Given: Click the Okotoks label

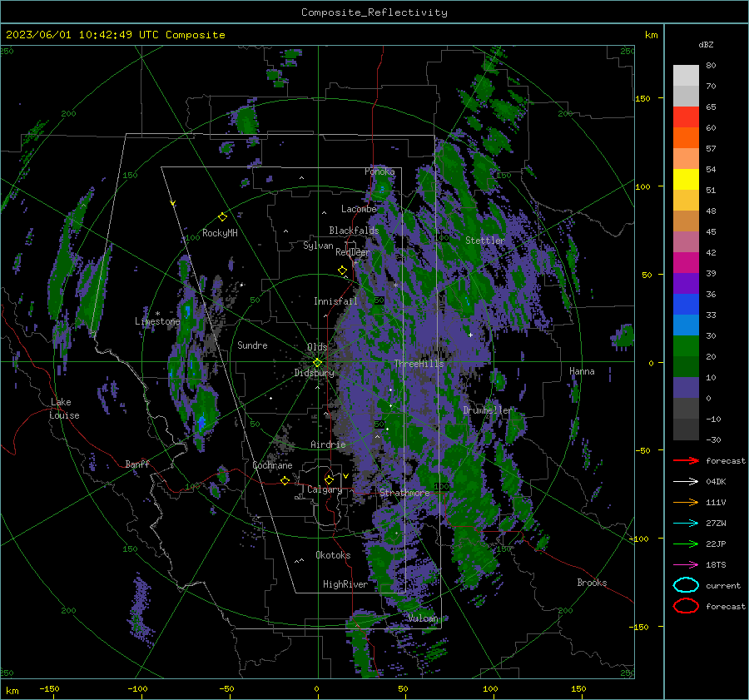Looking at the screenshot, I should pos(333,555).
